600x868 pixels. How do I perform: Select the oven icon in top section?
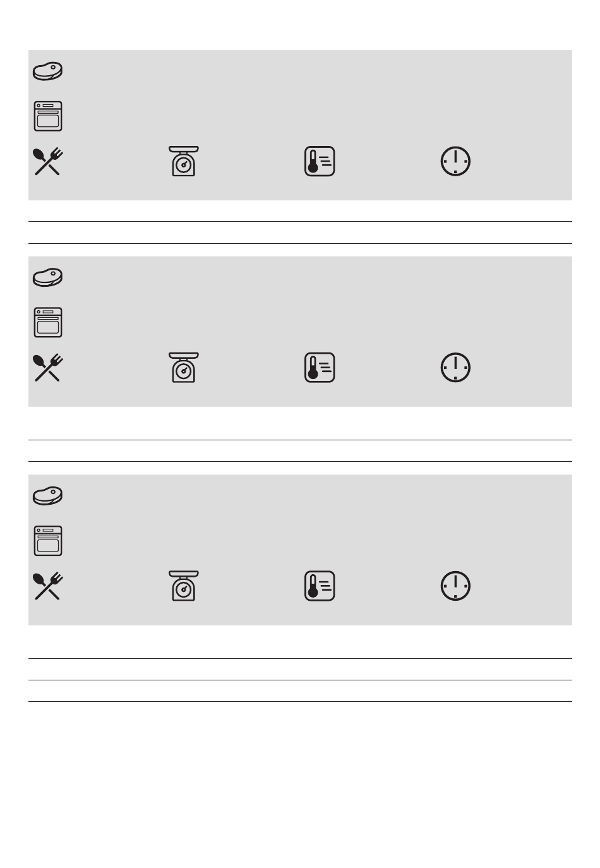coord(48,116)
